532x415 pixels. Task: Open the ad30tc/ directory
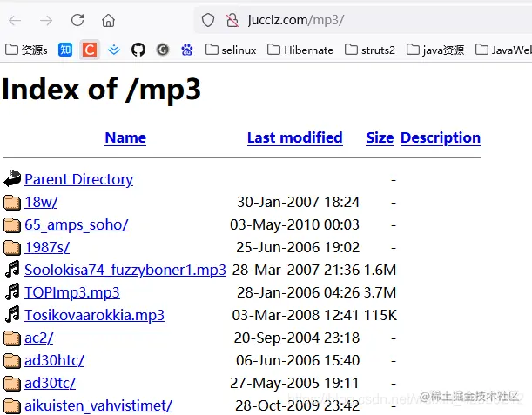pyautogui.click(x=50, y=383)
